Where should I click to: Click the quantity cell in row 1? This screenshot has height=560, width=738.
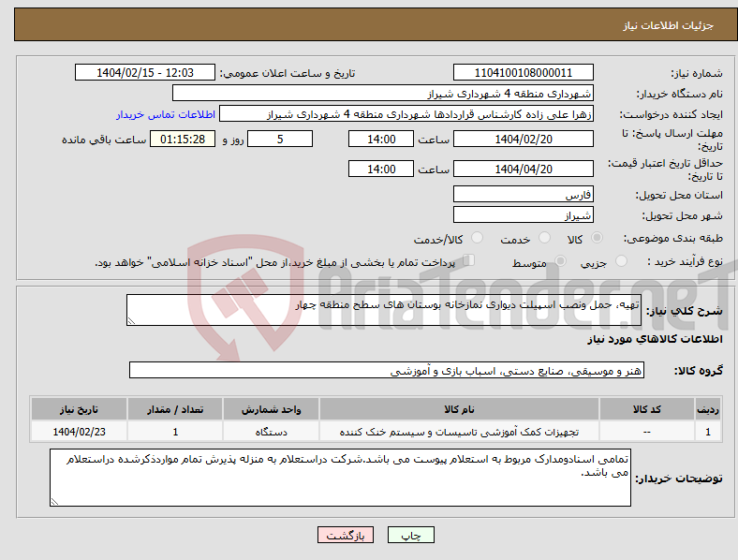pos(175,432)
